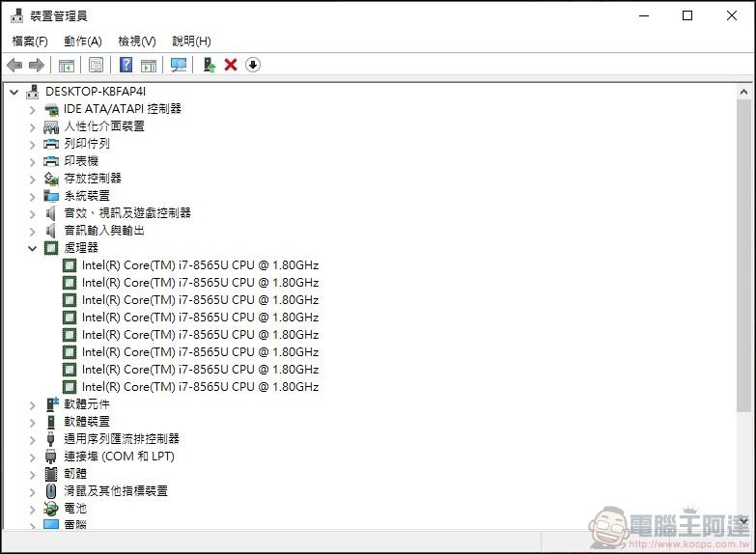Screen dimensions: 756x554
Task: Click the Update driver green arrow icon
Action: [x=210, y=65]
